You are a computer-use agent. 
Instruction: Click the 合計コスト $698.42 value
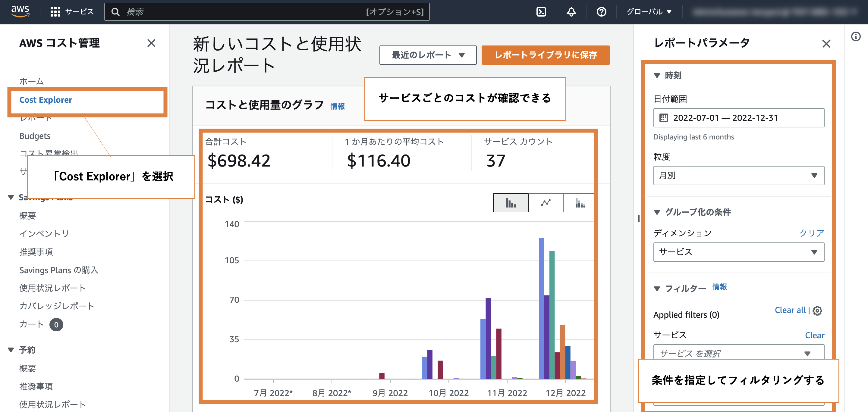pos(239,161)
